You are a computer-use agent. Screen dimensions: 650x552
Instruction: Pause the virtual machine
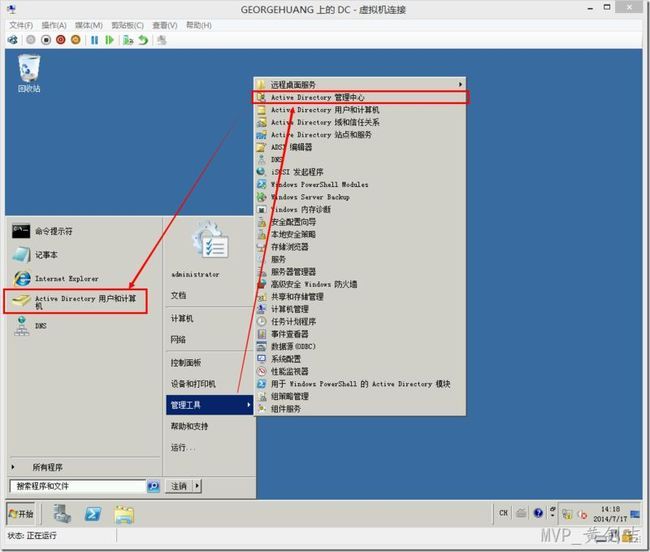tap(95, 40)
